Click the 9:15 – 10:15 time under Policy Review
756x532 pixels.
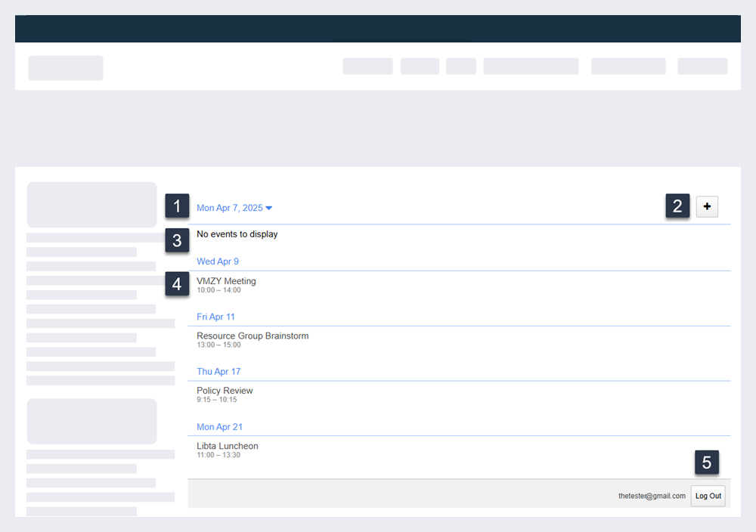(x=217, y=400)
